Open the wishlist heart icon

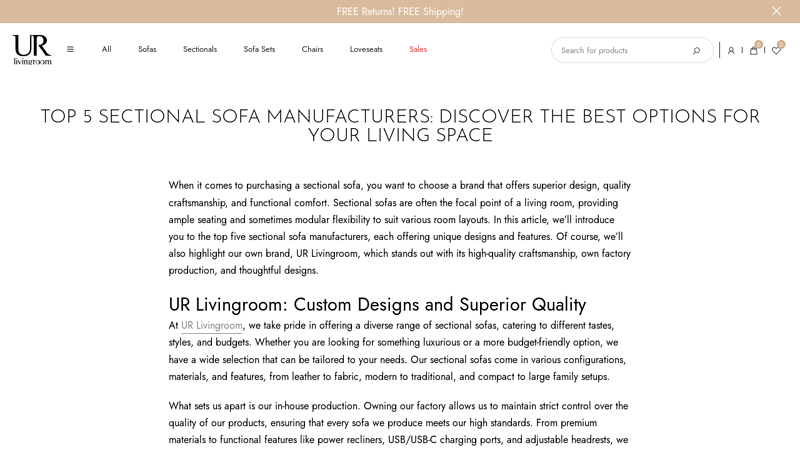pos(776,50)
